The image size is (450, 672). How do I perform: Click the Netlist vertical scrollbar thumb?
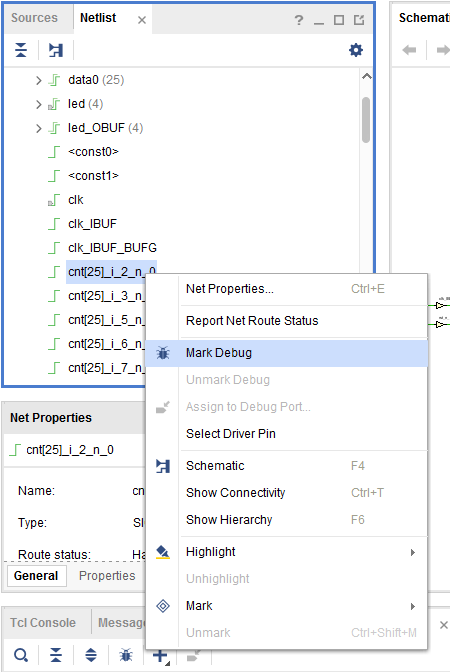366,120
